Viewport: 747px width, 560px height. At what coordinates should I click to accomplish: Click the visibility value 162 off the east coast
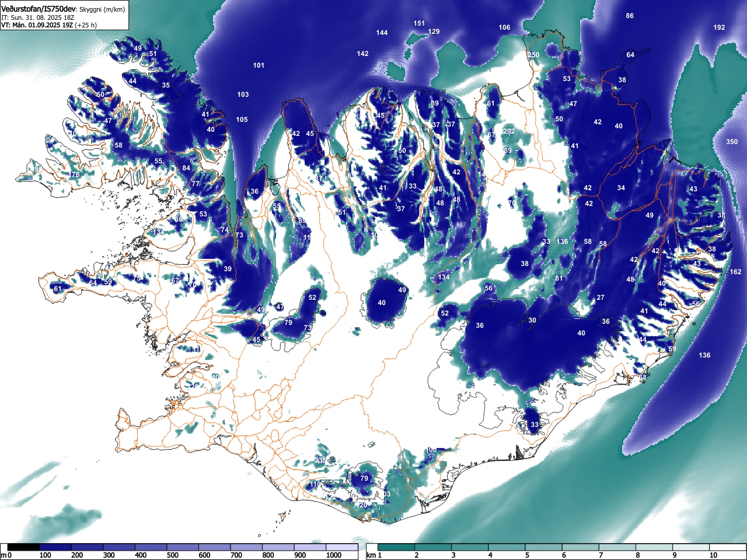tap(735, 272)
